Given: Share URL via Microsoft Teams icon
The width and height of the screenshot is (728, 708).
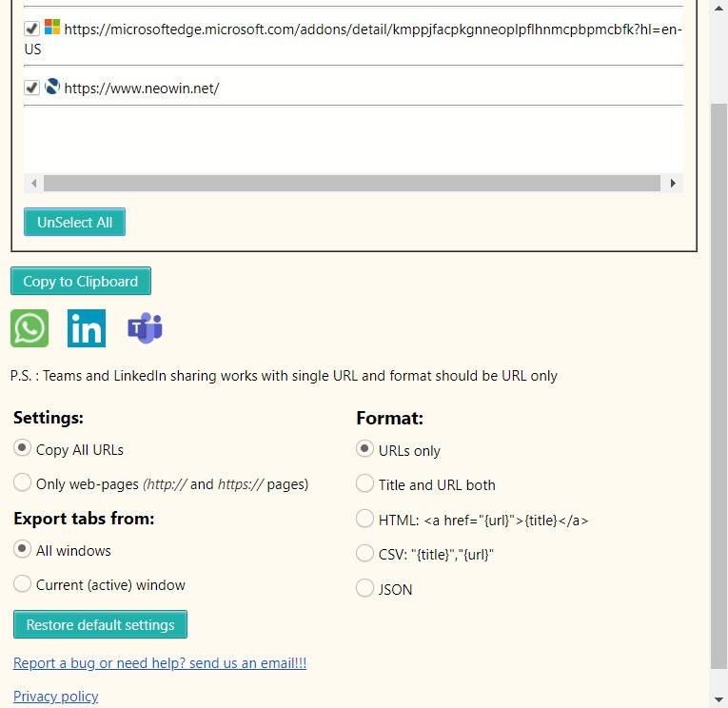Looking at the screenshot, I should click(x=145, y=328).
